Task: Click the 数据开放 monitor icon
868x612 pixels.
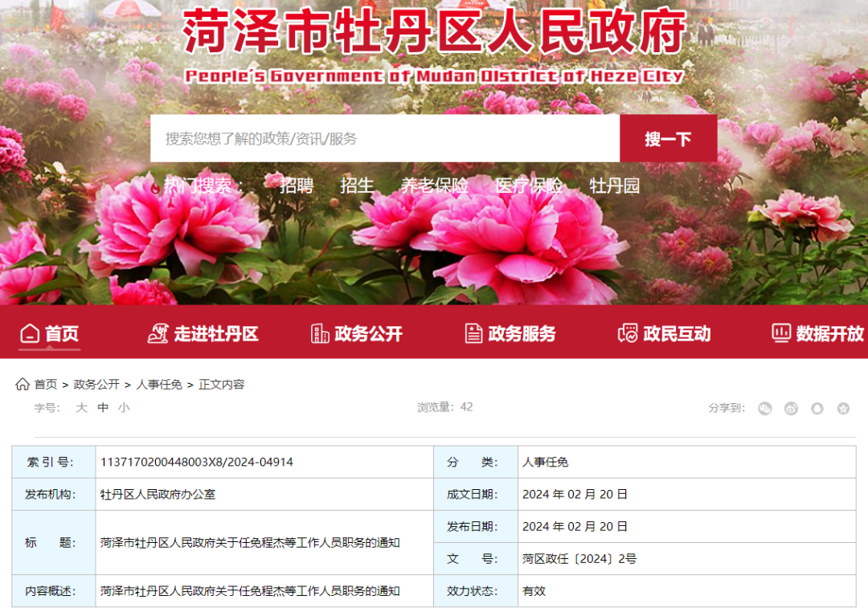Action: click(781, 333)
